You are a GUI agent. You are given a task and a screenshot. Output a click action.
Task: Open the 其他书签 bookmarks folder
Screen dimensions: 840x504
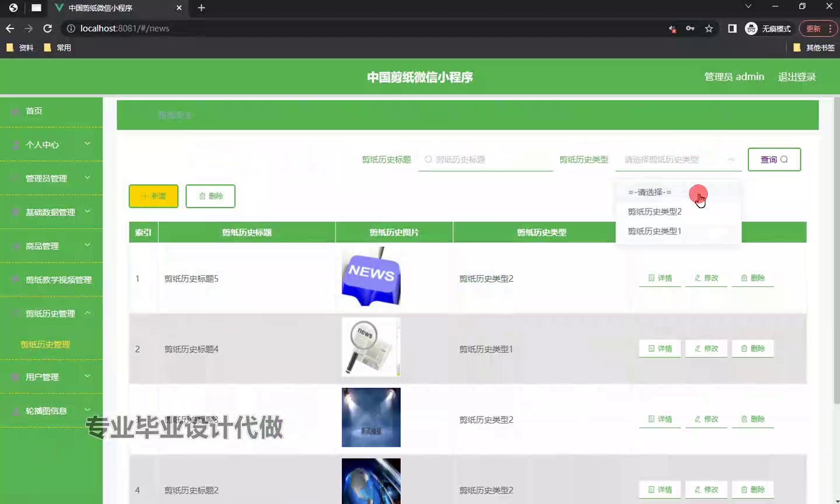(814, 47)
